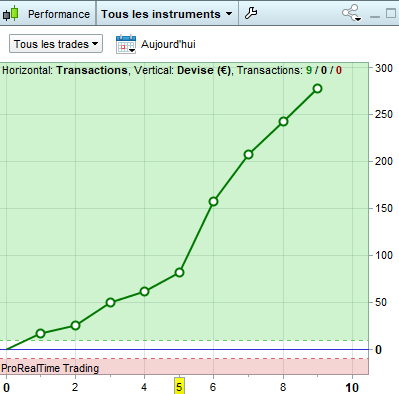Click the ProRealTime Trading label

pos(50,368)
